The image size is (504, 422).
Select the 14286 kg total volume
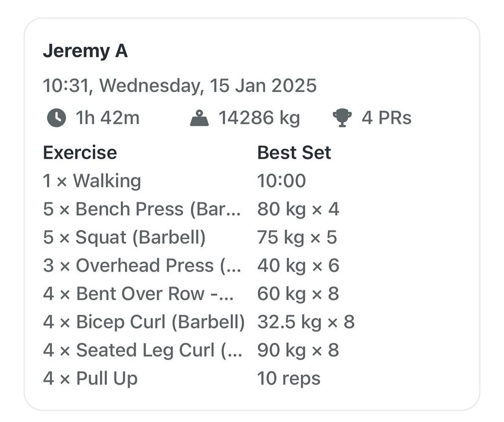click(x=259, y=118)
